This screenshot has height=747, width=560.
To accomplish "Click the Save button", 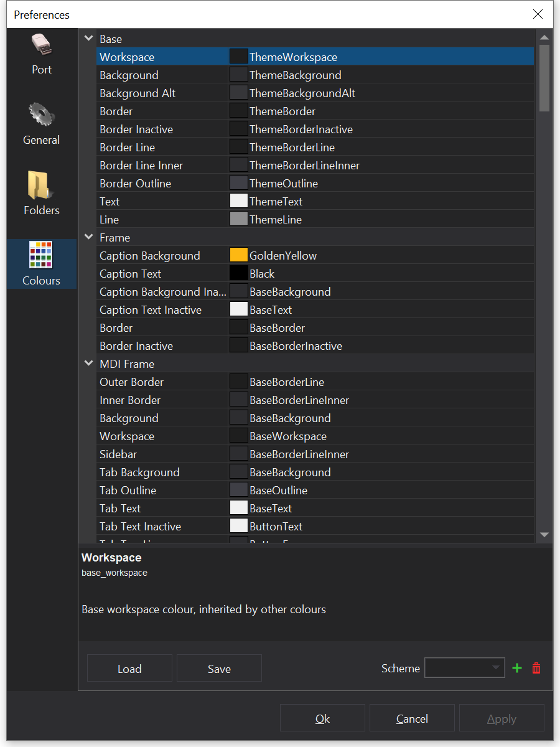I will [219, 669].
